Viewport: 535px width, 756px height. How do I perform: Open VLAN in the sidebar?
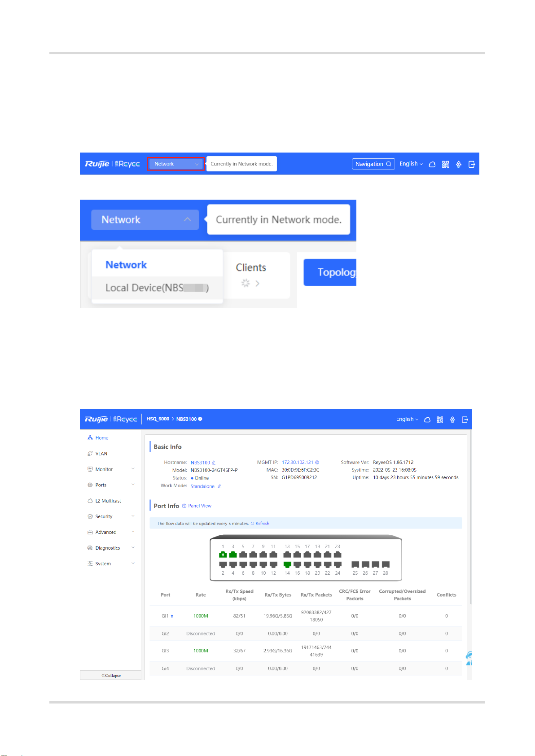pos(101,454)
